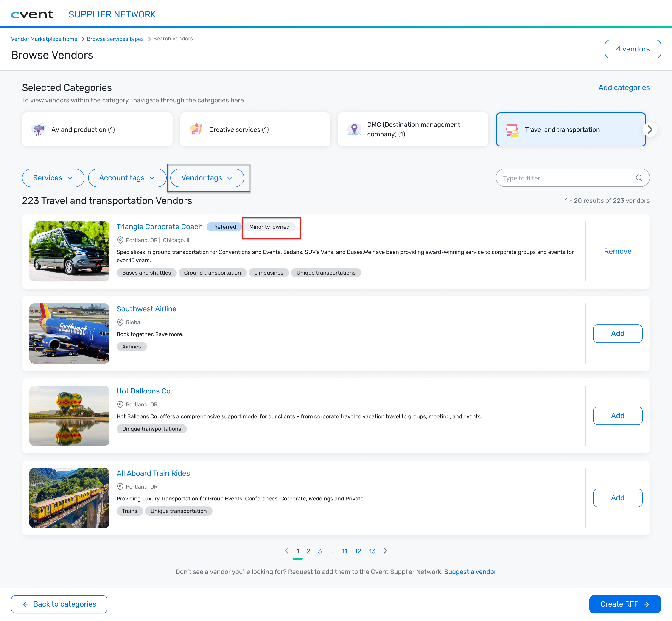
Task: Click the Airlines tag
Action: 132,347
